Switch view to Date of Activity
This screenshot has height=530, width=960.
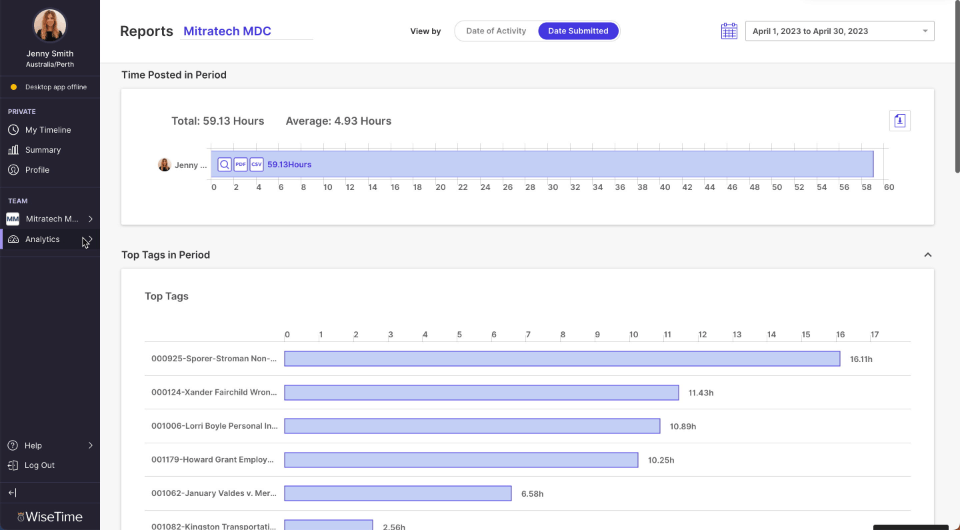[x=496, y=31]
